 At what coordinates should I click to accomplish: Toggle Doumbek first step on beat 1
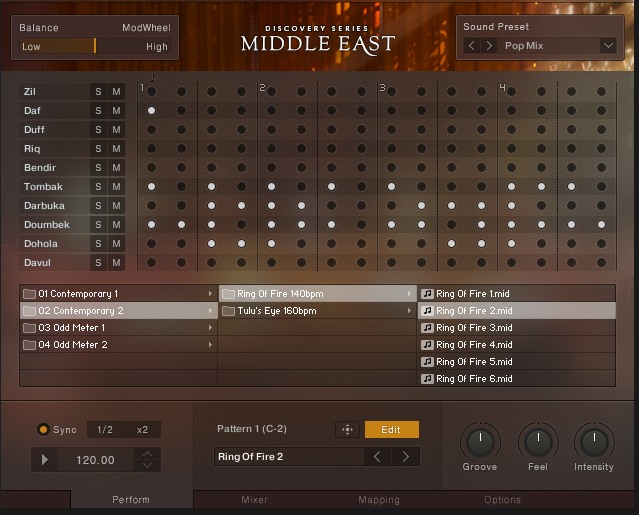[152, 225]
